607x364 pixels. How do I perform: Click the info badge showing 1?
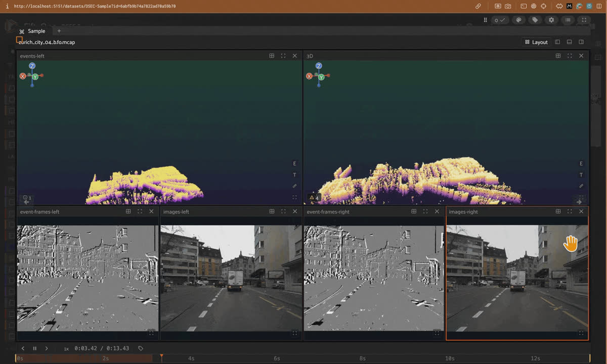(x=27, y=198)
